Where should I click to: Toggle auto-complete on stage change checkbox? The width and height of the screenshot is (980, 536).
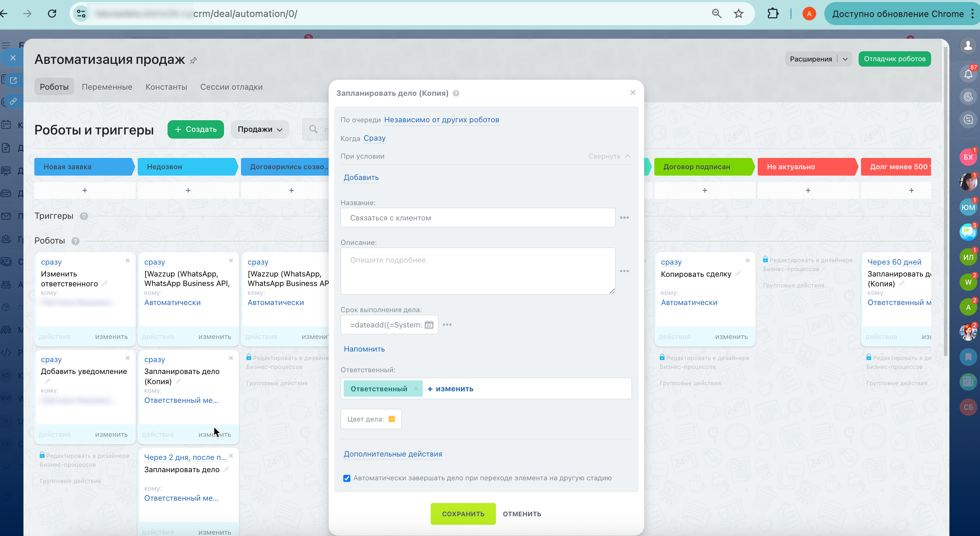click(347, 478)
